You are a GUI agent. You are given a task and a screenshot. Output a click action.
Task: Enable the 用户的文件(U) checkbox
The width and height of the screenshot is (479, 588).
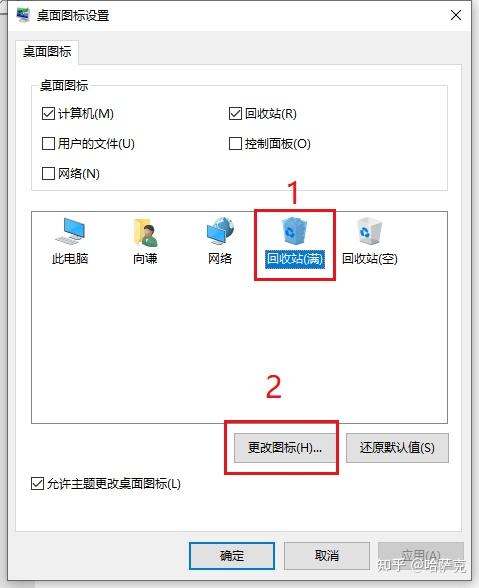point(48,143)
